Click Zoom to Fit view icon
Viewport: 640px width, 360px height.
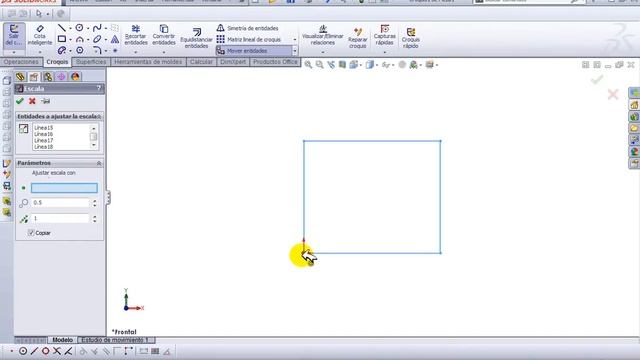pyautogui.click(x=308, y=64)
